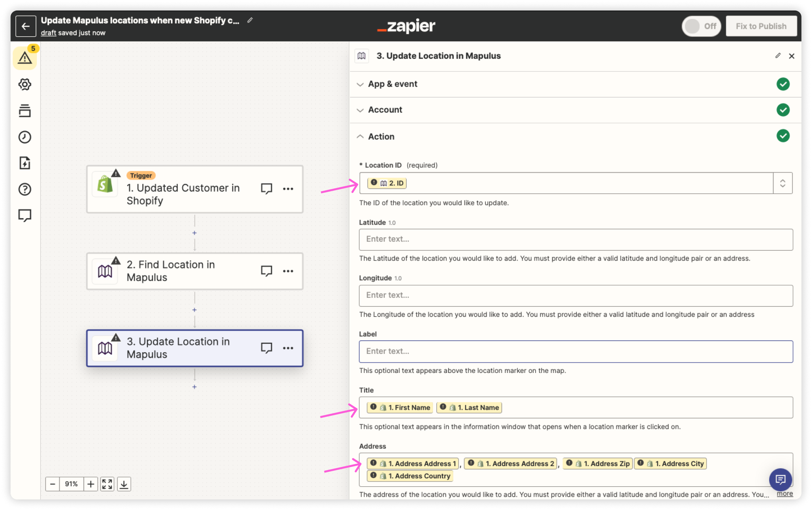Close the Update Location editor panel
The height and width of the screenshot is (510, 812).
792,56
